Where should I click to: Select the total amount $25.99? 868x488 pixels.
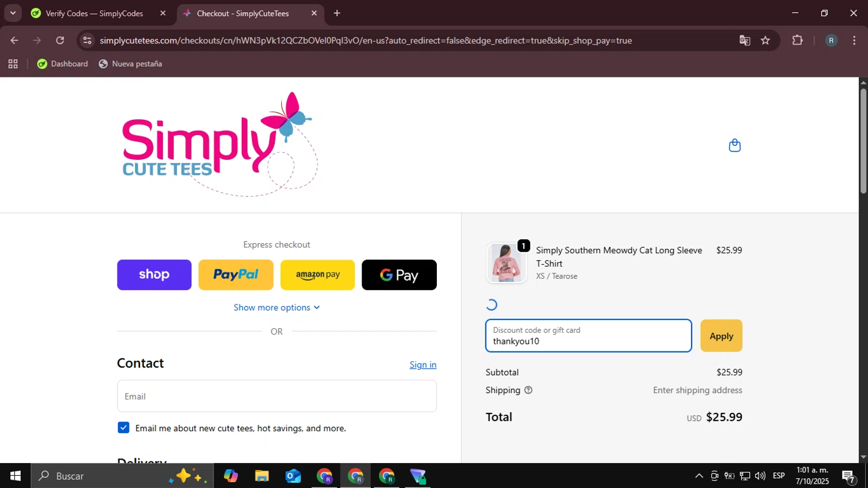(x=724, y=417)
